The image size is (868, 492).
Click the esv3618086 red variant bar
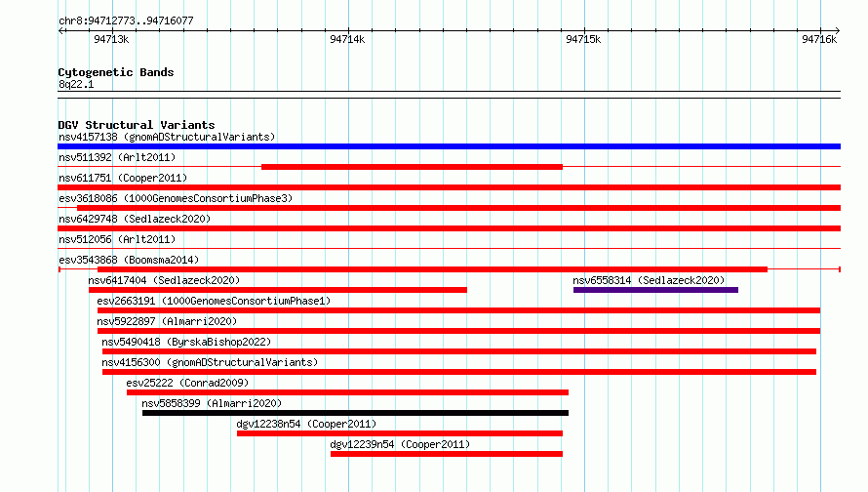(459, 208)
